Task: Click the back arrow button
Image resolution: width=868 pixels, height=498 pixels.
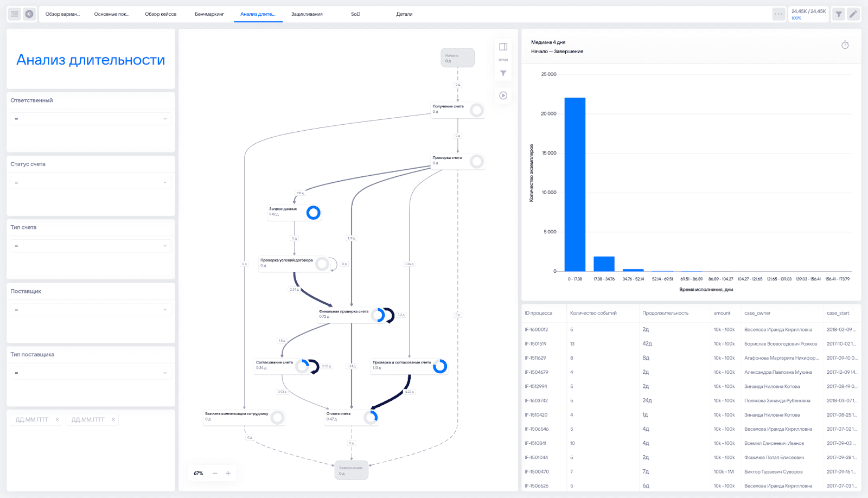Action: coord(29,14)
